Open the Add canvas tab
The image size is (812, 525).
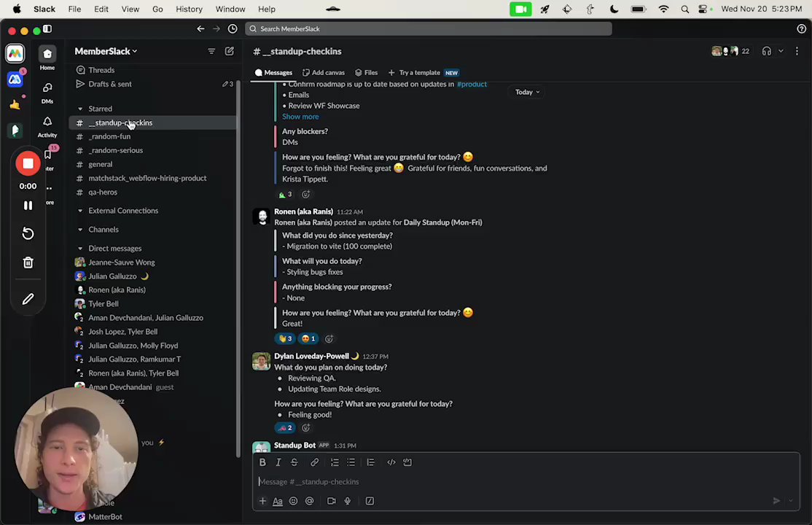[x=324, y=73]
